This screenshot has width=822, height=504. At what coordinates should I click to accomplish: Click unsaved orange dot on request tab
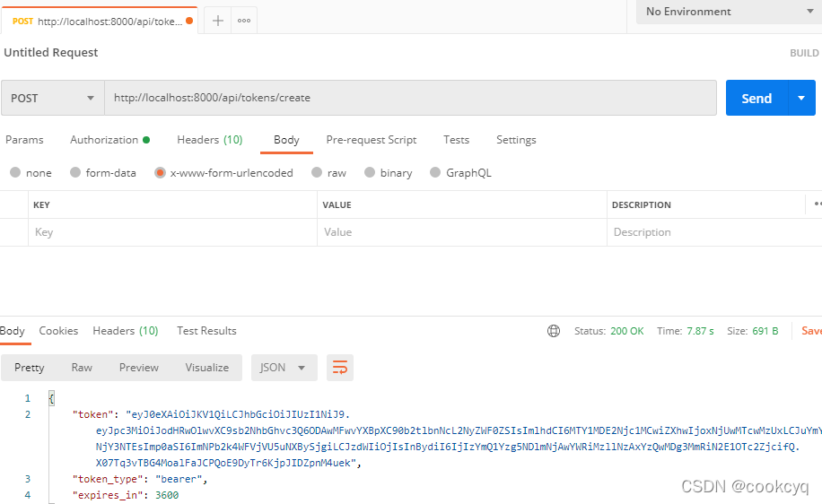[189, 21]
